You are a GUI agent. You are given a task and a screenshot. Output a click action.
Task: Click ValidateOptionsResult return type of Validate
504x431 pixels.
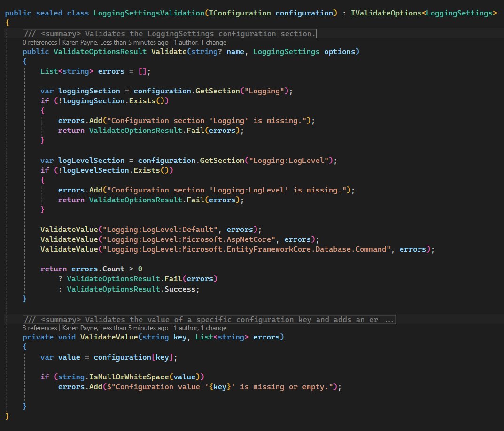coord(100,52)
